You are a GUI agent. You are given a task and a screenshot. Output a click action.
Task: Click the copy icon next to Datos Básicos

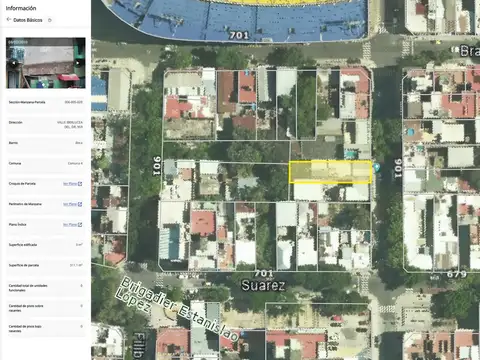50,20
